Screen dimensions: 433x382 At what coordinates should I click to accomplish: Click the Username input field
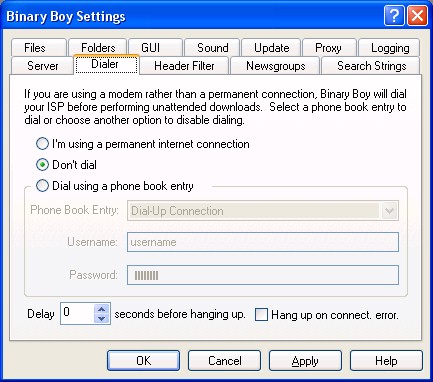[263, 242]
